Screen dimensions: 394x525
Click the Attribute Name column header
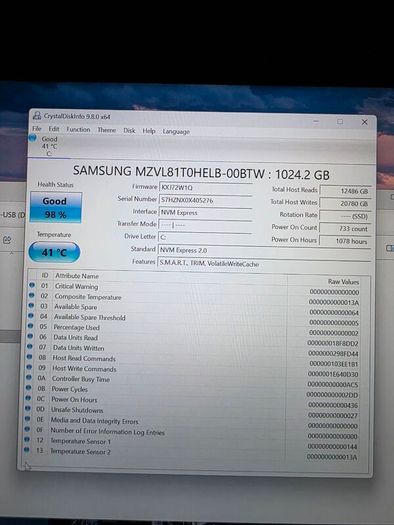pyautogui.click(x=77, y=276)
